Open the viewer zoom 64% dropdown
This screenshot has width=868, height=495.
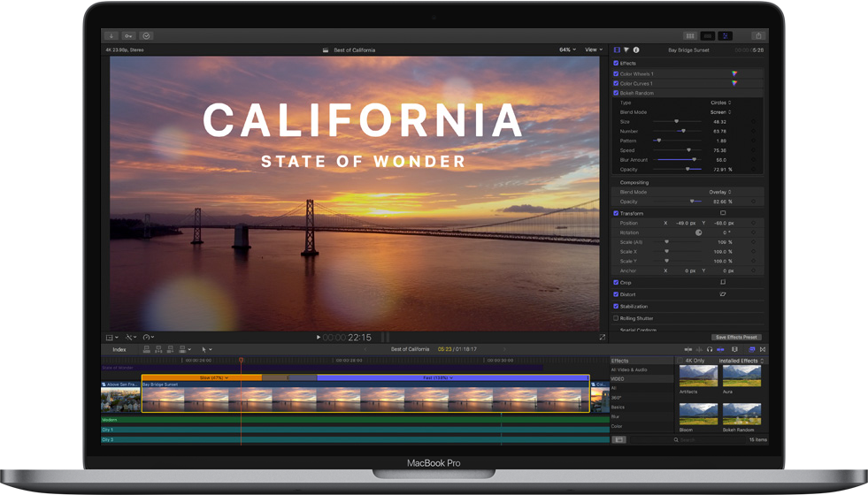coord(567,49)
